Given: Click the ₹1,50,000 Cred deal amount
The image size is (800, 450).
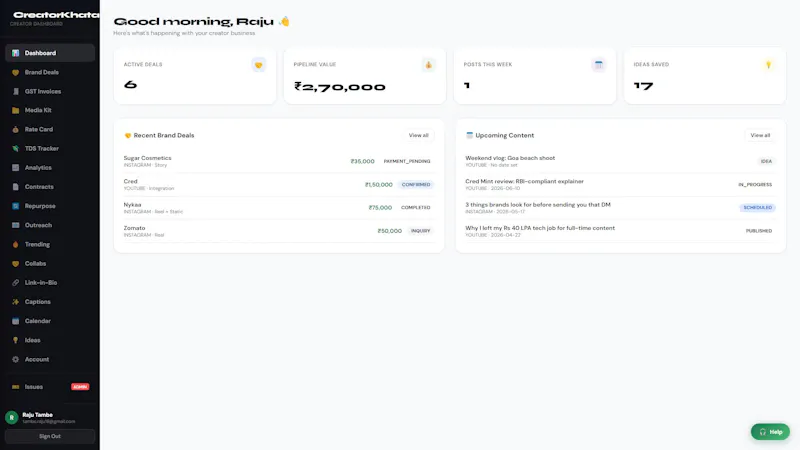Looking at the screenshot, I should point(379,185).
